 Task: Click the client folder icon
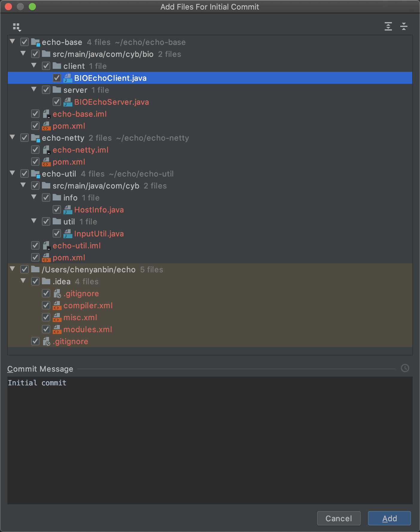[57, 66]
